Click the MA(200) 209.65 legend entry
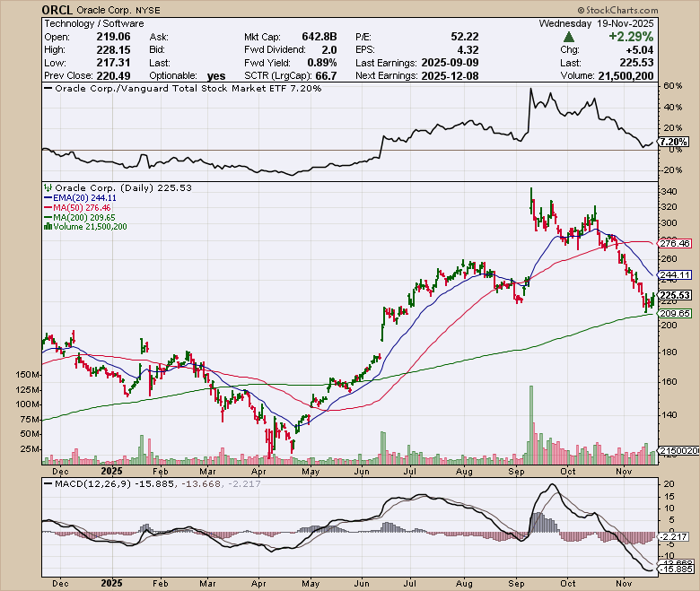 click(x=80, y=217)
